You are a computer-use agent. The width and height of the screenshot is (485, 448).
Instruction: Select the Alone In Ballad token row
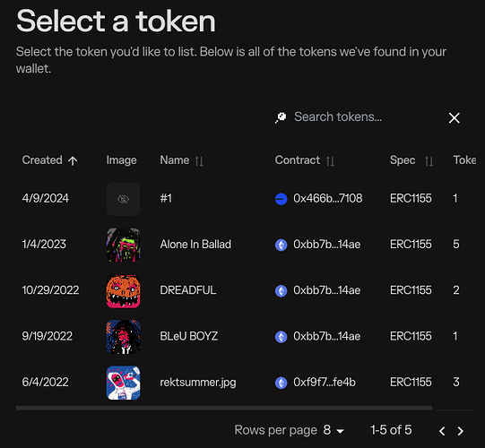246,245
